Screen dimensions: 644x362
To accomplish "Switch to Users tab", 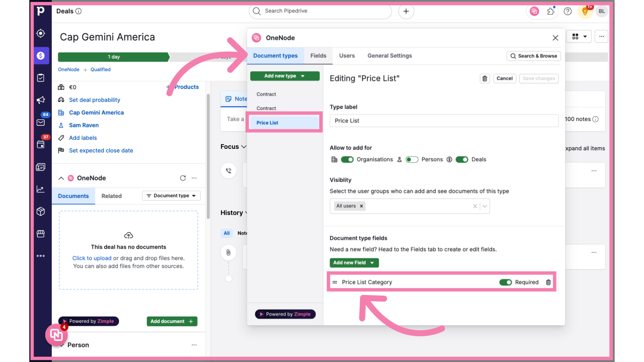I will pos(347,56).
